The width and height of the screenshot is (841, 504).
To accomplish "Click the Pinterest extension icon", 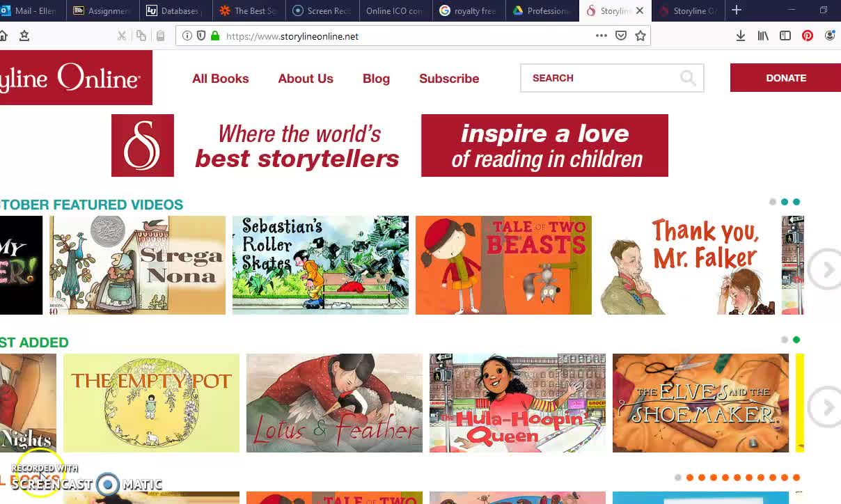I will [x=808, y=36].
